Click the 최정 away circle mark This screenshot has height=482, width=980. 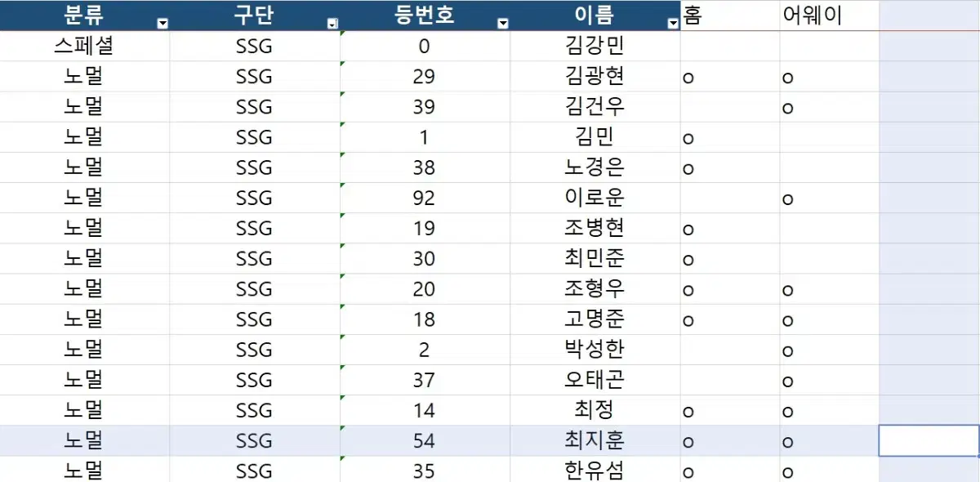coord(788,413)
